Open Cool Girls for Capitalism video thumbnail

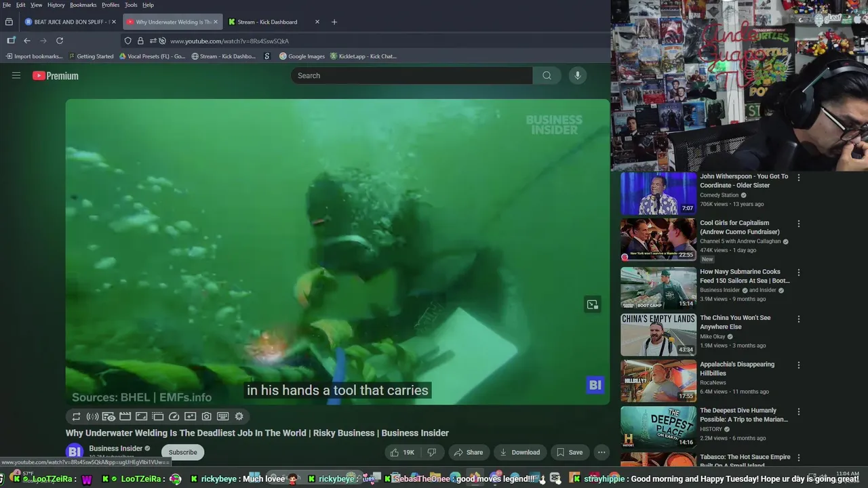point(658,240)
